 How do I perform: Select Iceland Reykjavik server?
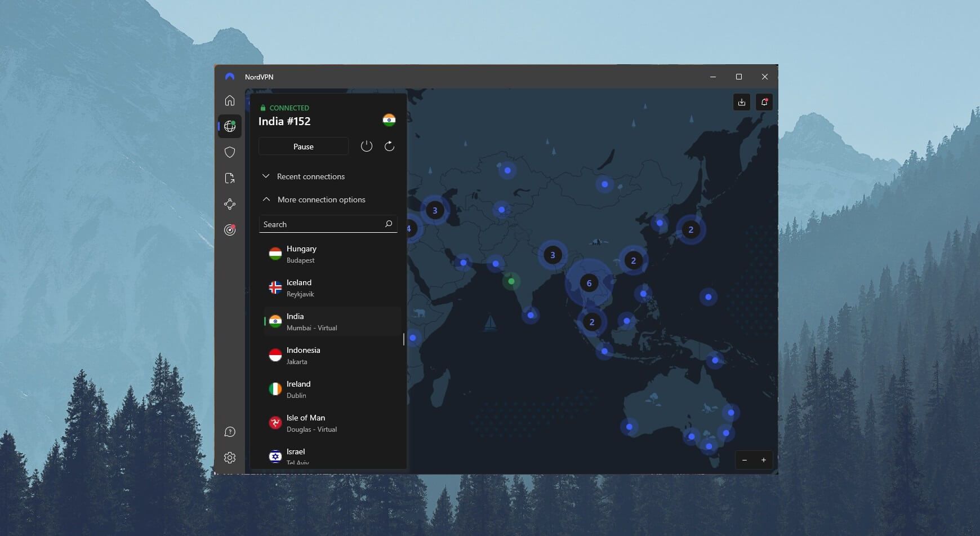click(x=332, y=288)
